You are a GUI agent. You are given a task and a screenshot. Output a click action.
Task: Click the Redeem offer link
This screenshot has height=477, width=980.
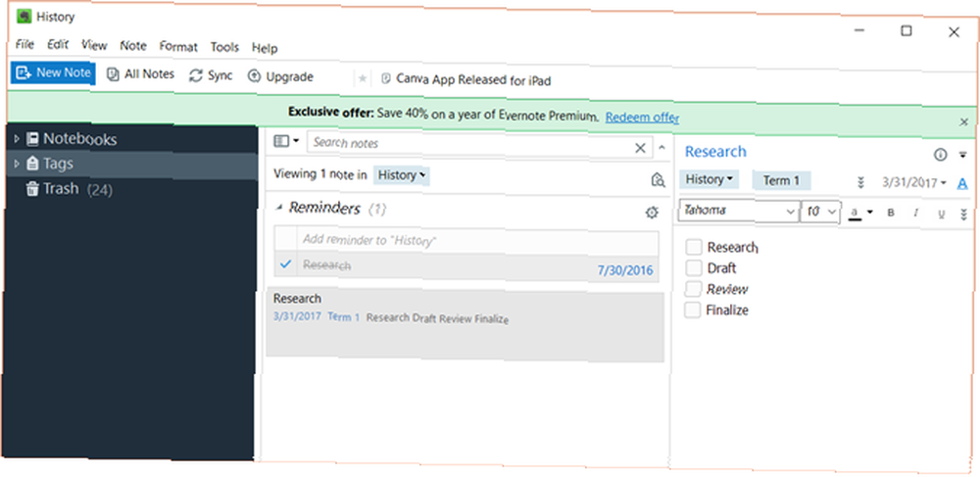click(x=642, y=118)
